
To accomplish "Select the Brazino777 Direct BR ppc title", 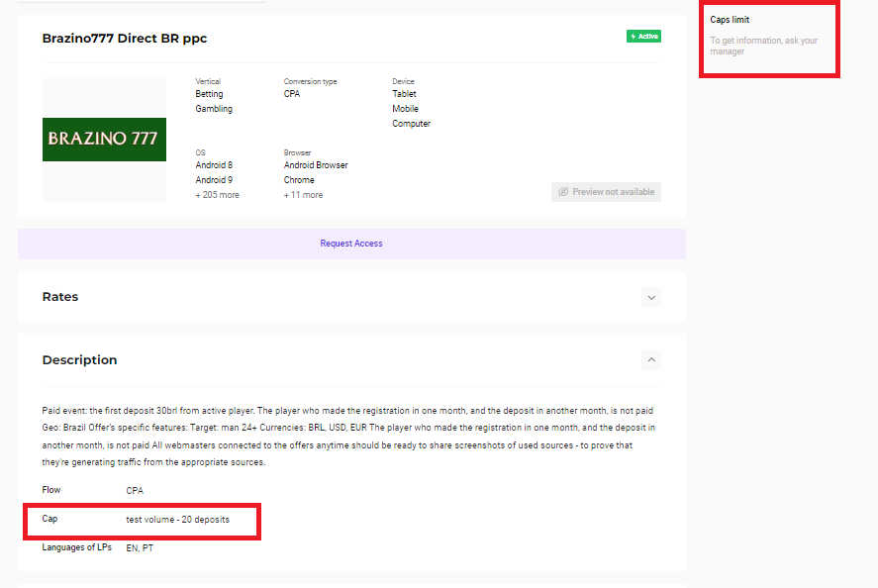I will pos(125,39).
